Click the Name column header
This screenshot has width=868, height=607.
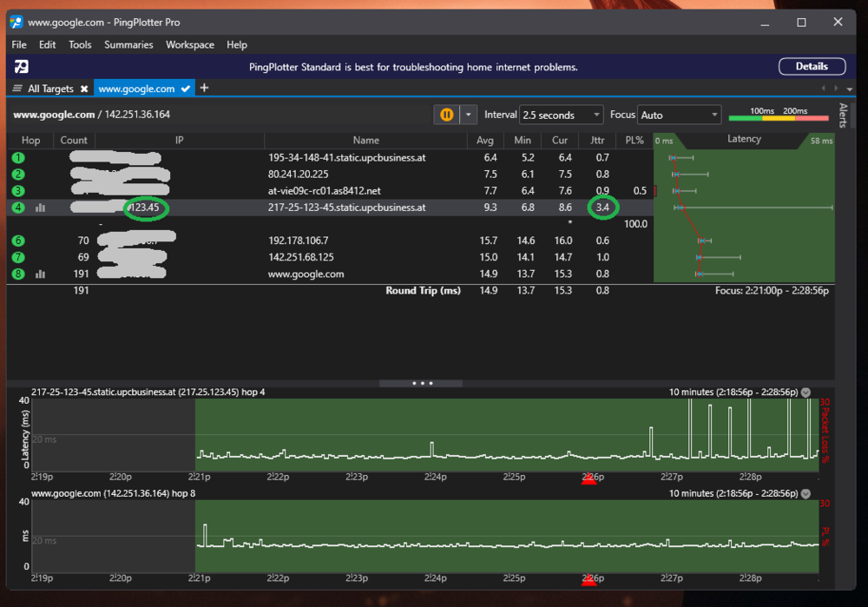click(x=366, y=141)
